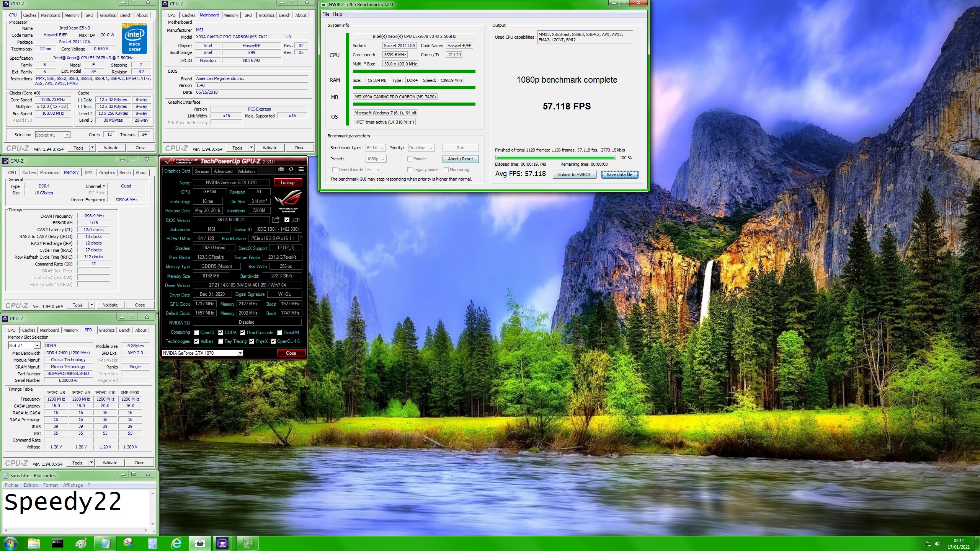The width and height of the screenshot is (980, 551).
Task: Open Notepad Fichier menu
Action: 11,485
